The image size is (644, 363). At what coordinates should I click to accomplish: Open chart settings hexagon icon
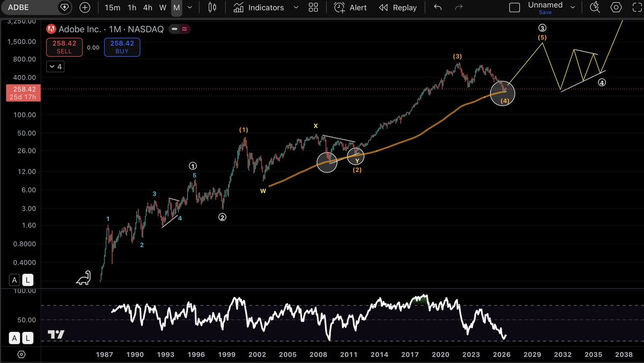[616, 8]
